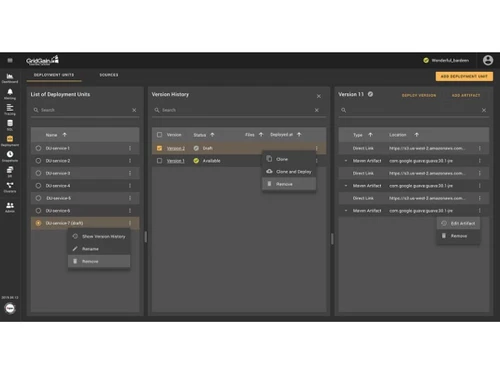
Task: Open the Version 2 link
Action: pos(176,148)
